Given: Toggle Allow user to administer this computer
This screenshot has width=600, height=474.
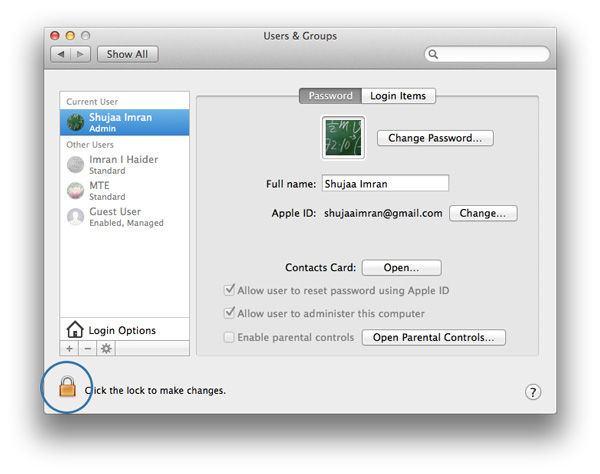Looking at the screenshot, I should [229, 313].
